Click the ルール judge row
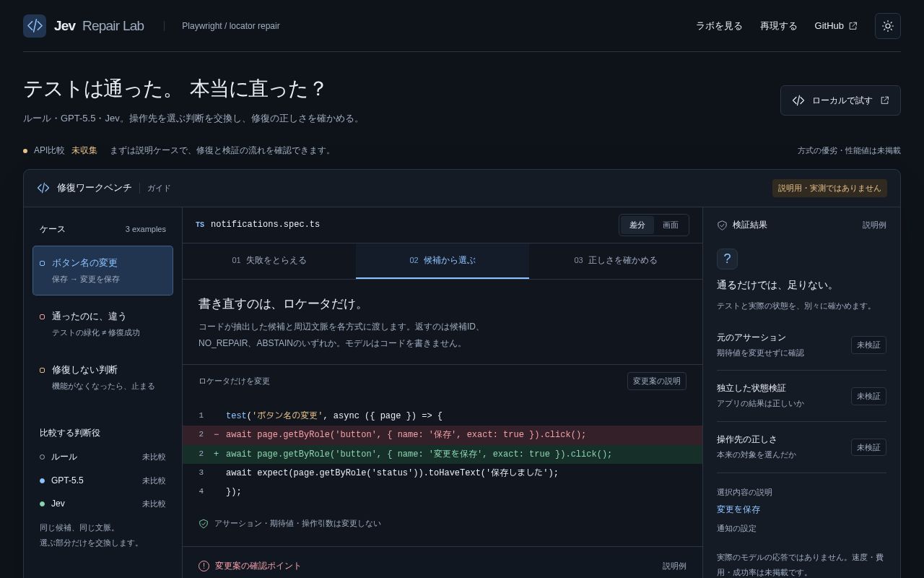This screenshot has width=924, height=578. (103, 457)
